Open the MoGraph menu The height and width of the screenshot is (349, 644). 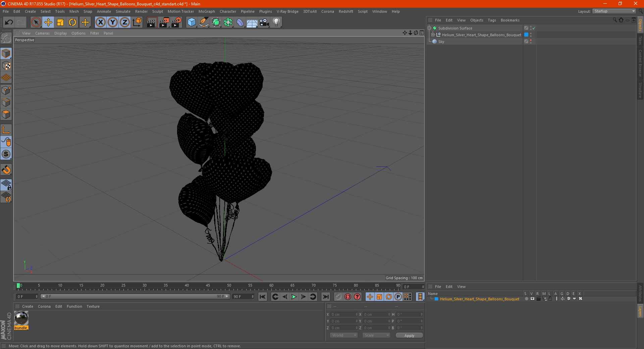pos(207,11)
